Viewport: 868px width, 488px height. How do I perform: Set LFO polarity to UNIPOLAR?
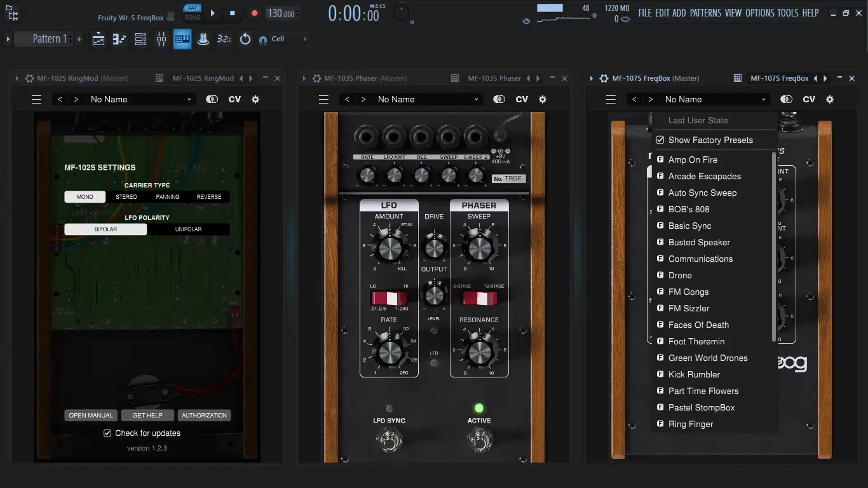click(188, 229)
